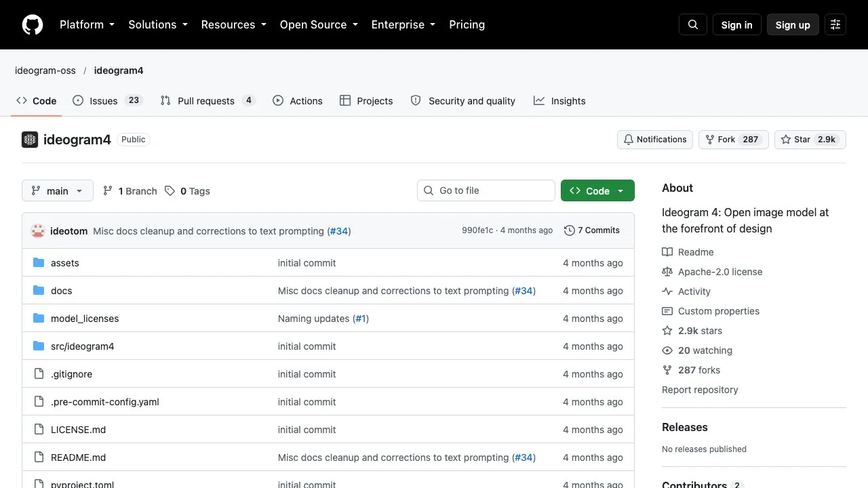Viewport: 868px width, 488px height.
Task: Open the model_licenses folder icon
Action: pyautogui.click(x=39, y=319)
